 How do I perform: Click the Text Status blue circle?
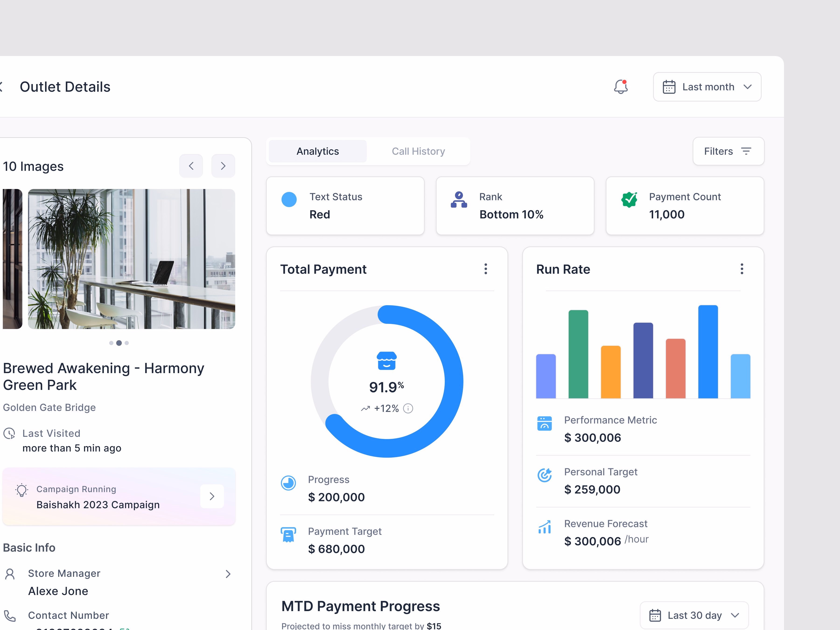click(x=289, y=199)
